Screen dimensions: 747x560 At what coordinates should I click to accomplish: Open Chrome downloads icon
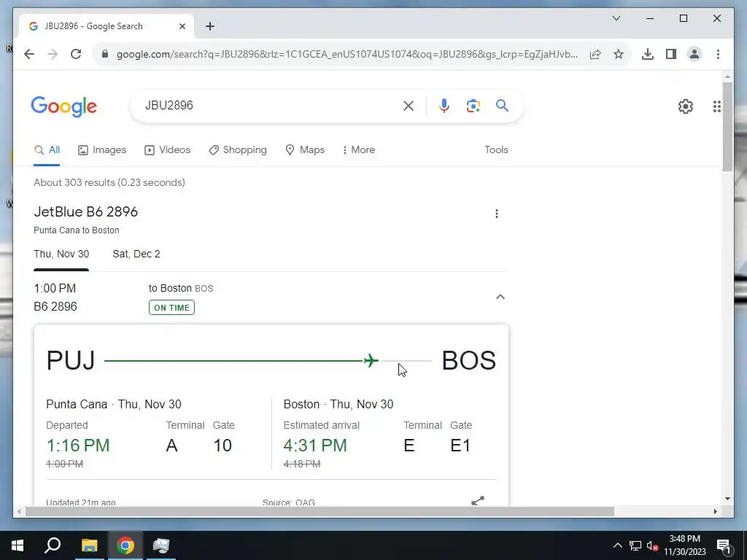pyautogui.click(x=648, y=54)
